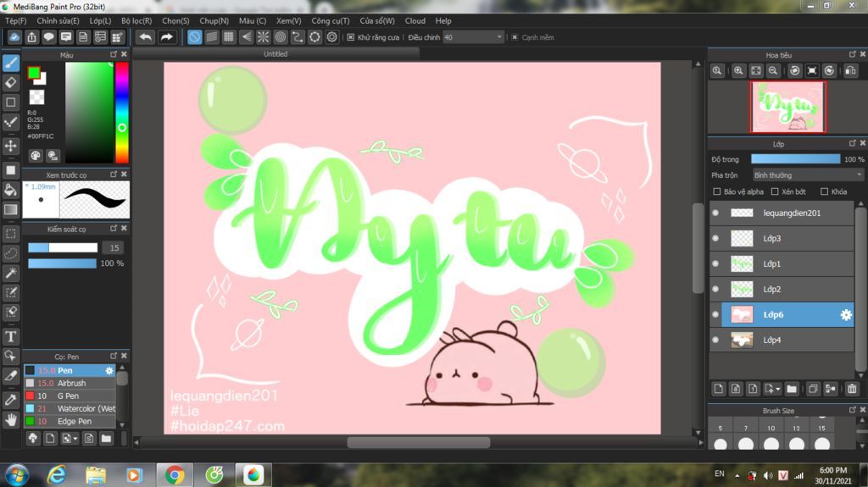Enable radial snap guide

tap(263, 37)
